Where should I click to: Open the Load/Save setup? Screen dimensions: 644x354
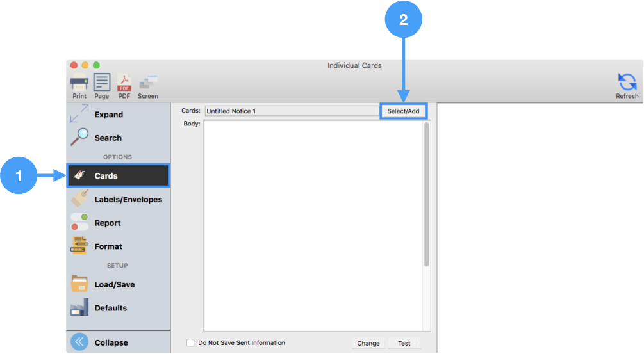point(114,285)
